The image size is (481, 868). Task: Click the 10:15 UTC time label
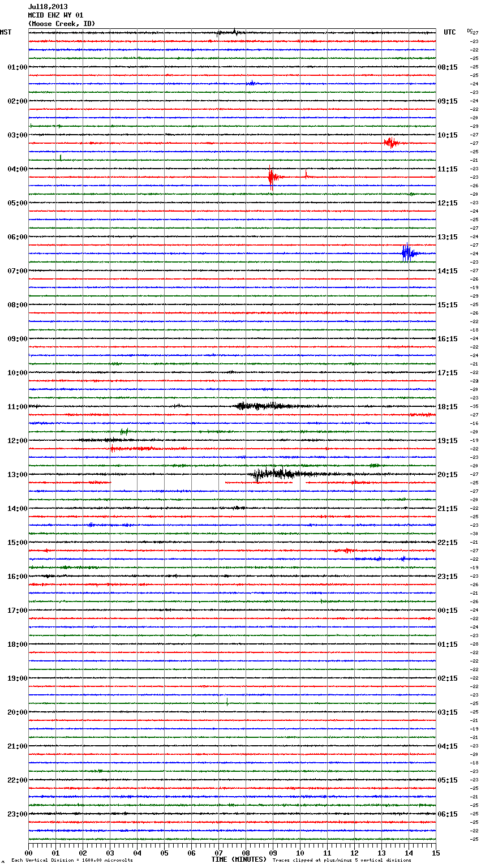448,135
